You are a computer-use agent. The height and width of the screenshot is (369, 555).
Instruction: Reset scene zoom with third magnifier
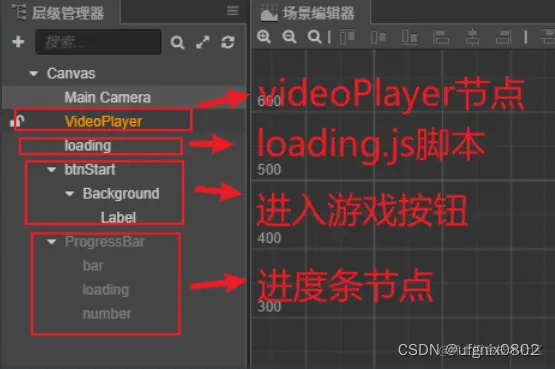point(314,36)
